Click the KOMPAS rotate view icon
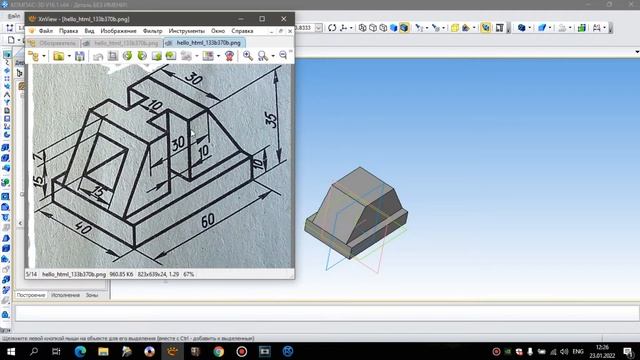This screenshot has width=640, height=360. pos(332,28)
